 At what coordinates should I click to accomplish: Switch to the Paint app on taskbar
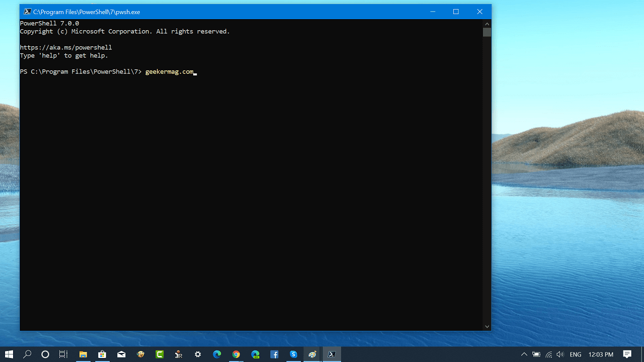pos(312,354)
